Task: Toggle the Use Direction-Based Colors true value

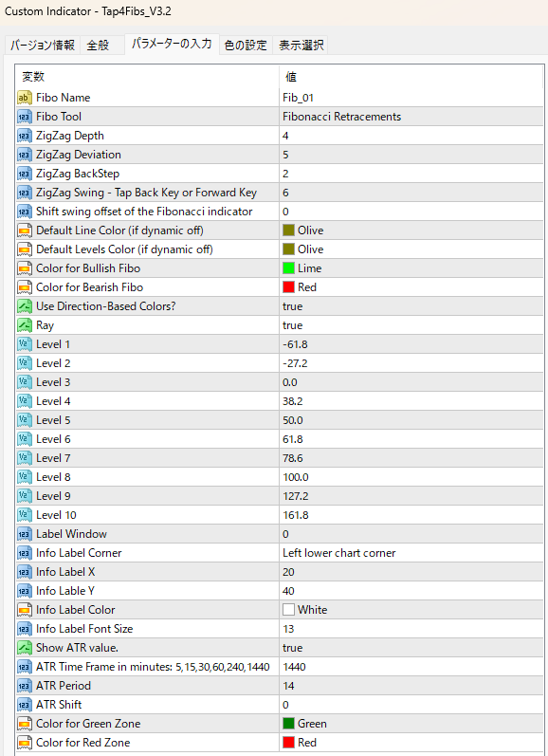Action: (x=411, y=306)
